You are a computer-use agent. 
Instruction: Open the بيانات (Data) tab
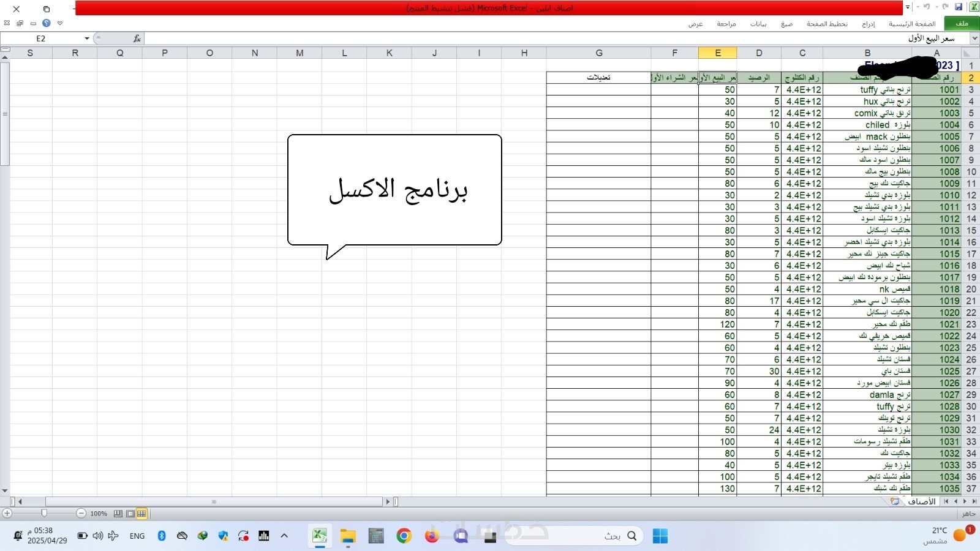[x=758, y=24]
